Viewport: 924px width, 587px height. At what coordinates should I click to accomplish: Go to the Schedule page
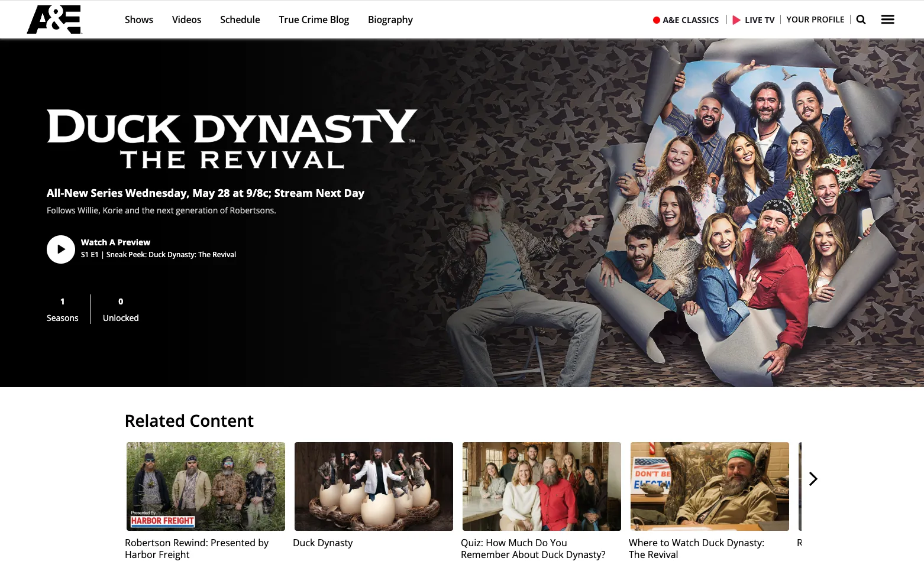tap(240, 20)
